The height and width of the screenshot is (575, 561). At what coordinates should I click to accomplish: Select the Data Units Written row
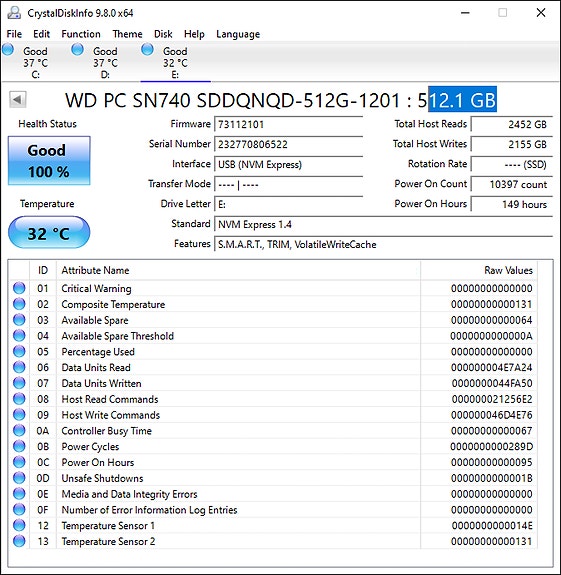[x=272, y=383]
